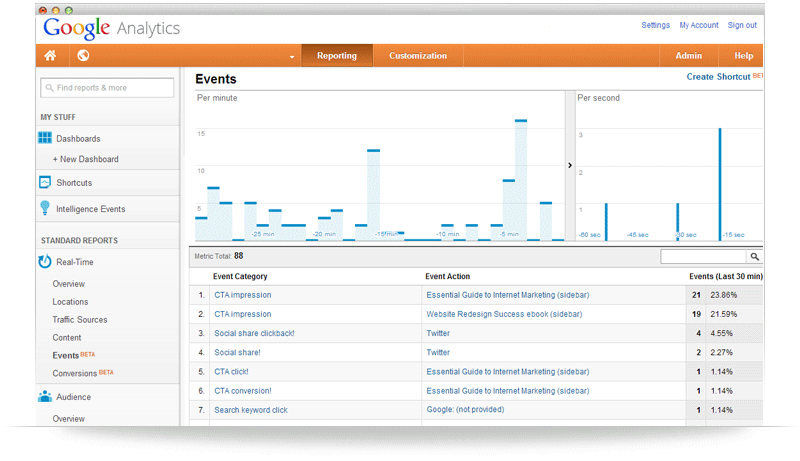800x461 pixels.
Task: Open the account selector dropdown arrow
Action: pyautogui.click(x=292, y=57)
